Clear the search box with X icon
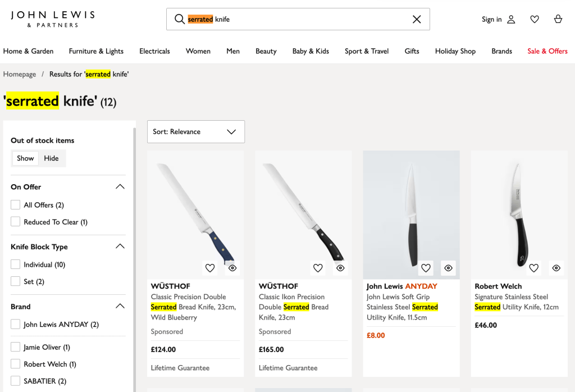The height and width of the screenshot is (392, 575). [x=417, y=19]
